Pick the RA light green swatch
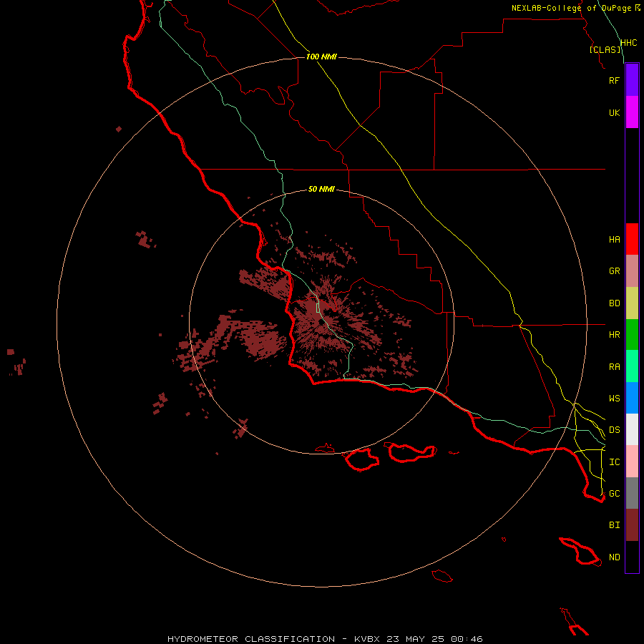The width and height of the screenshot is (644, 644). tap(632, 366)
